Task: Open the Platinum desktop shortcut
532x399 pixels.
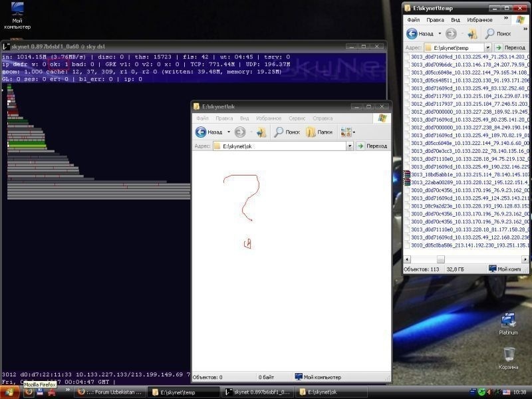Action: coord(509,321)
